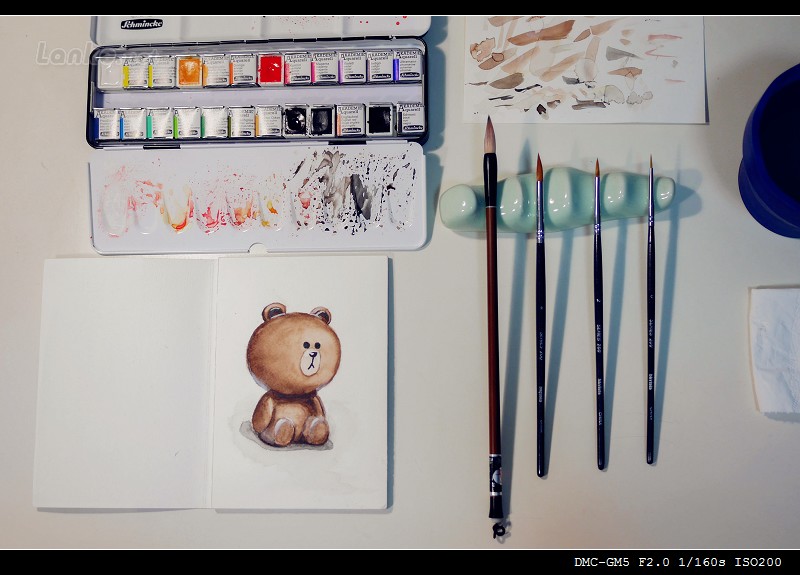Click the folded white tissue

point(775,351)
